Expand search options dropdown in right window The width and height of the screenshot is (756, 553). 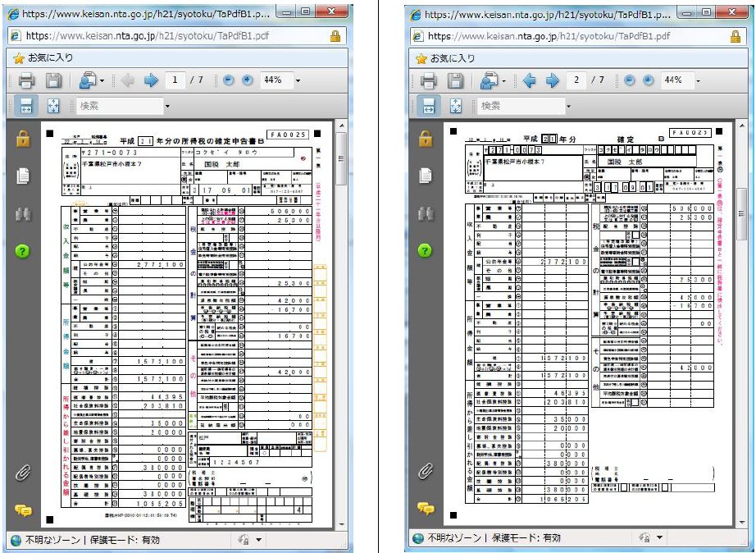coord(570,106)
